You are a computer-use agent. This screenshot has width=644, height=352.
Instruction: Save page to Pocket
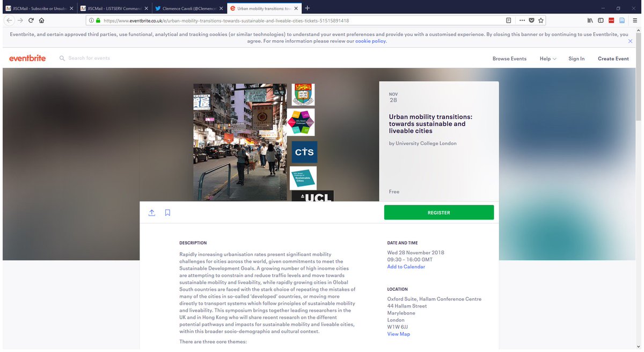(x=531, y=20)
